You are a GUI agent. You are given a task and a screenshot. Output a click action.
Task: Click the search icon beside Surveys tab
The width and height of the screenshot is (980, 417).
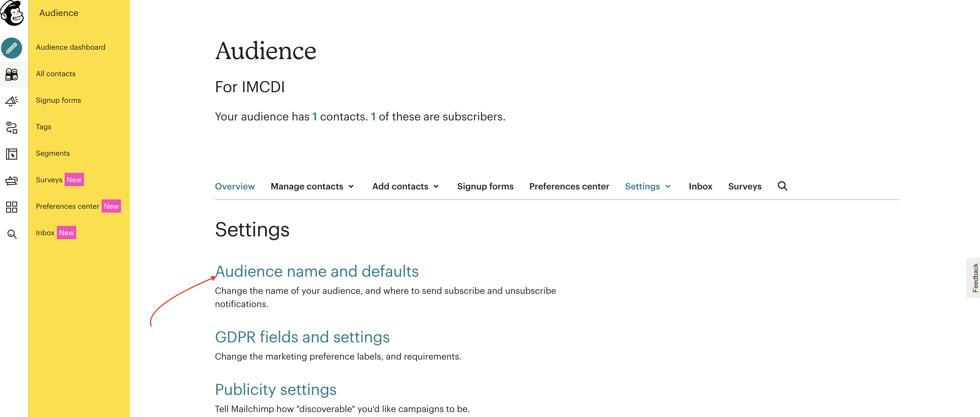782,186
